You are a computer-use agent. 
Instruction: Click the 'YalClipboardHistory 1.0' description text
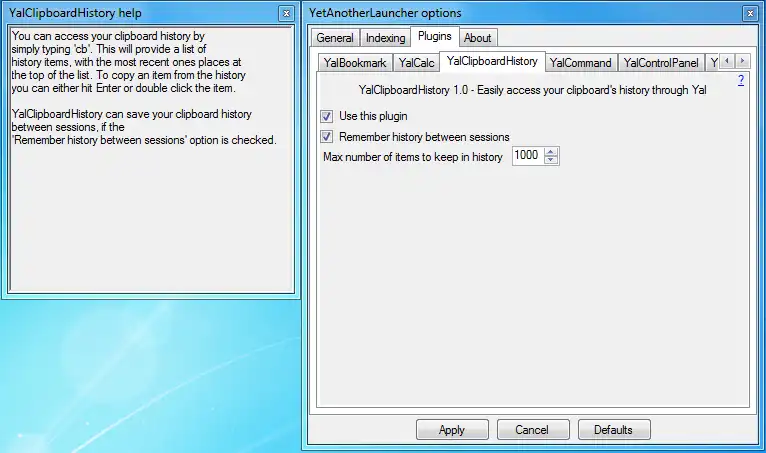click(x=532, y=90)
